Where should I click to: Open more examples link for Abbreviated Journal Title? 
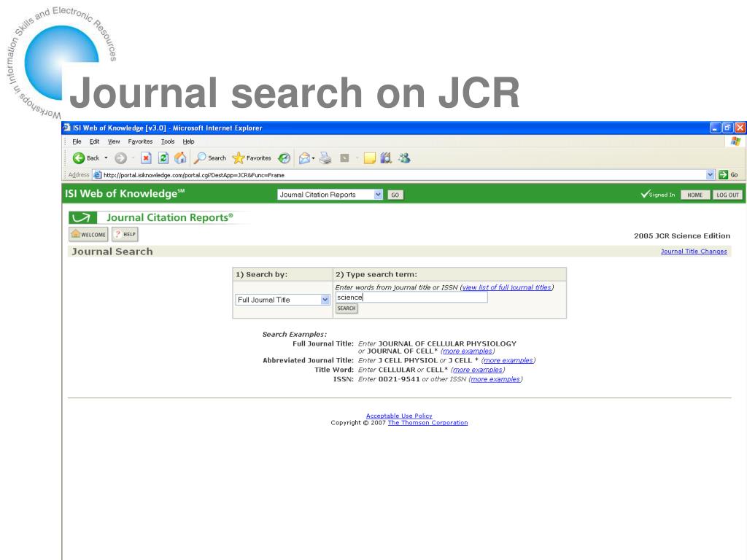(508, 360)
